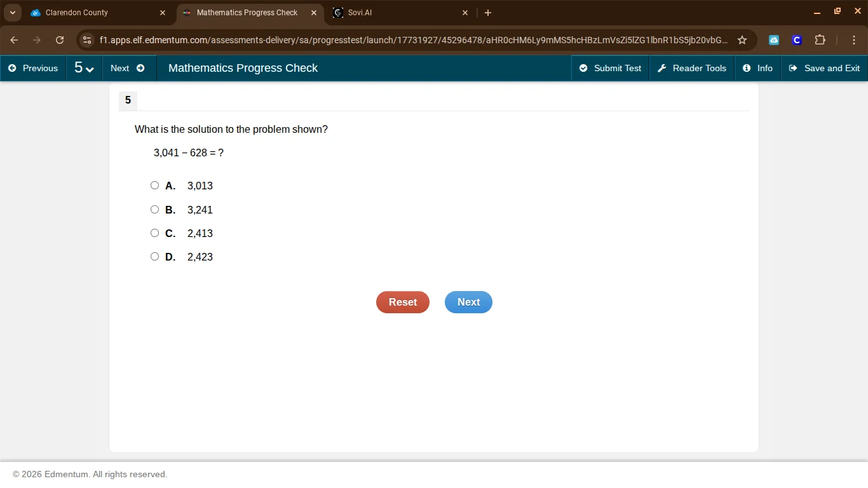Click the blue C extension icon
Viewport: 868px width, 488px height.
point(796,39)
